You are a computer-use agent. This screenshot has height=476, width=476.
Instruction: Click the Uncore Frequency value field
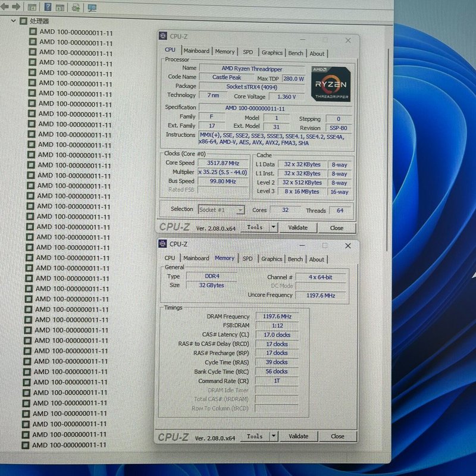pyautogui.click(x=321, y=295)
